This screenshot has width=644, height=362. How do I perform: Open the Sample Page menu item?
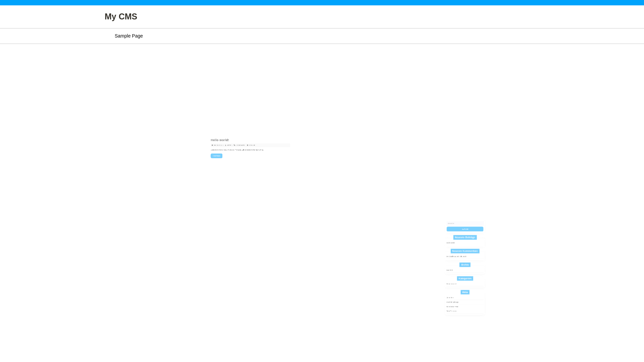pyautogui.click(x=128, y=36)
